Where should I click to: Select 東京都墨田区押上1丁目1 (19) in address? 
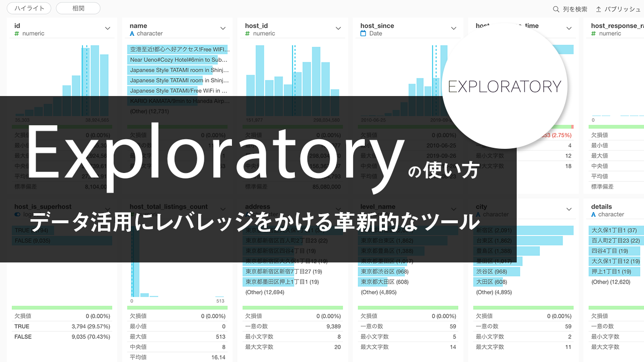[x=282, y=282]
